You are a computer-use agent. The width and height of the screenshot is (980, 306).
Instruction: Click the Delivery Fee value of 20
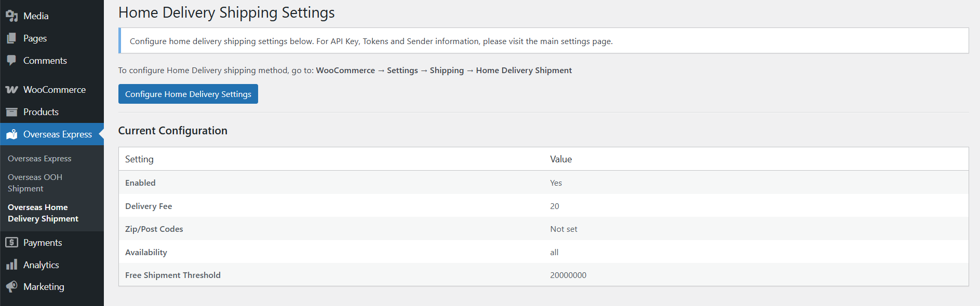coord(555,206)
